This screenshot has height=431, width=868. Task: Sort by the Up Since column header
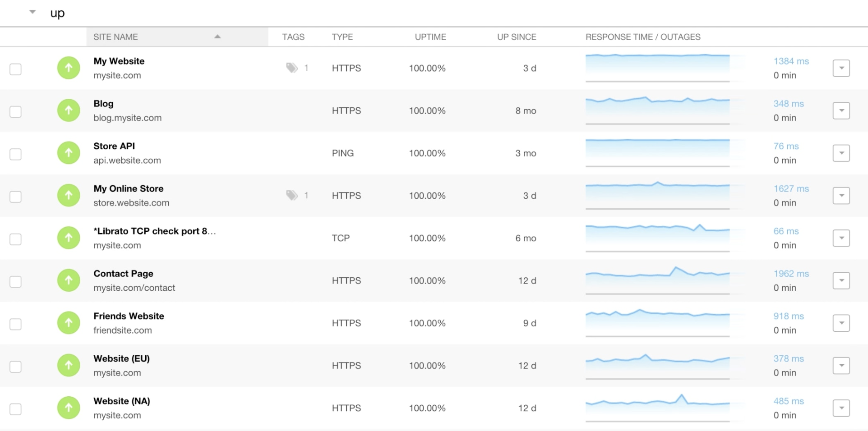[517, 37]
